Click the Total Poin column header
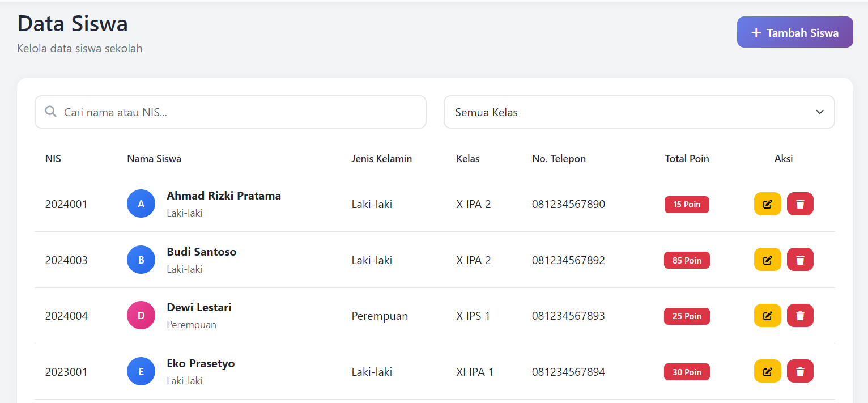868x403 pixels. [x=687, y=159]
